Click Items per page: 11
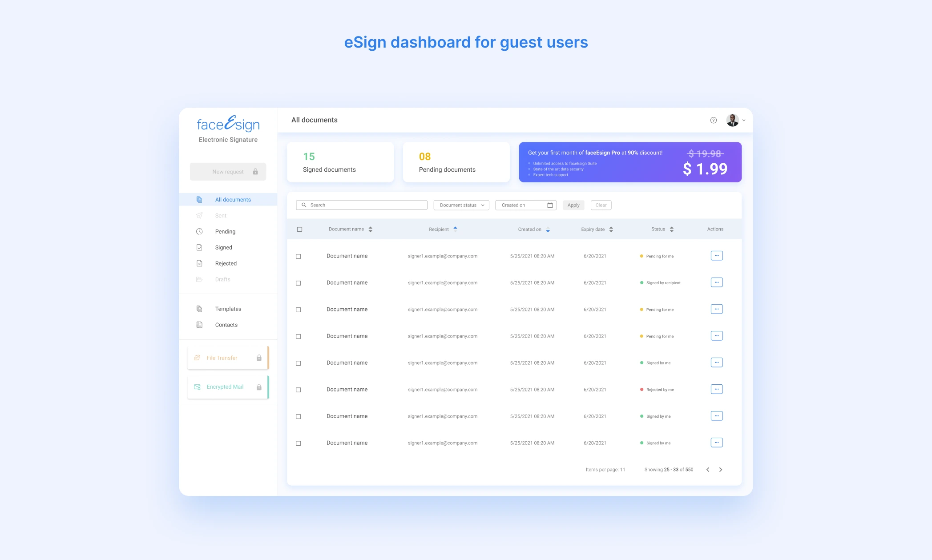This screenshot has width=932, height=560. (605, 470)
